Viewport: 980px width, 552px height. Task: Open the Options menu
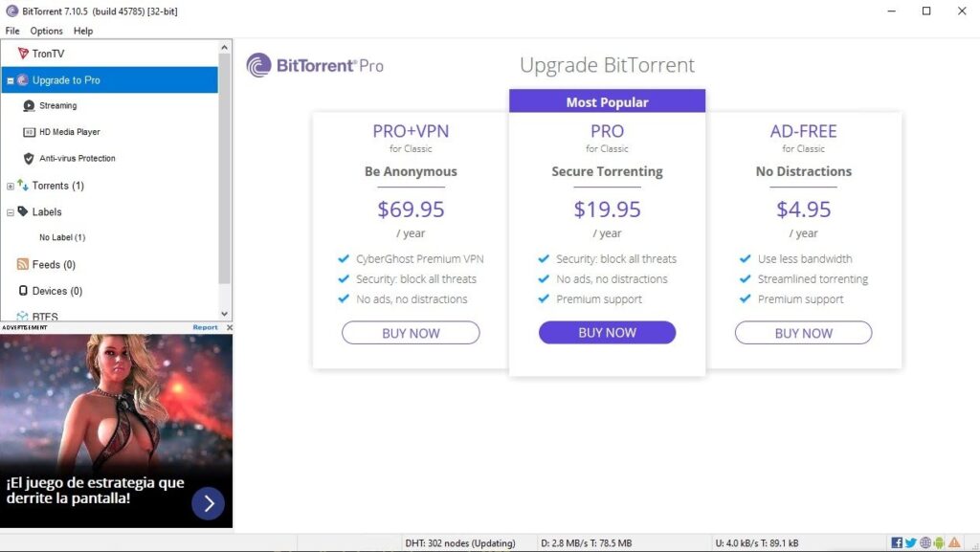(x=45, y=31)
